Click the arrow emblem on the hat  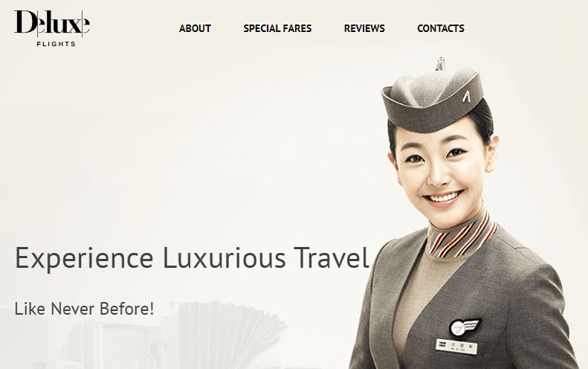tap(467, 97)
